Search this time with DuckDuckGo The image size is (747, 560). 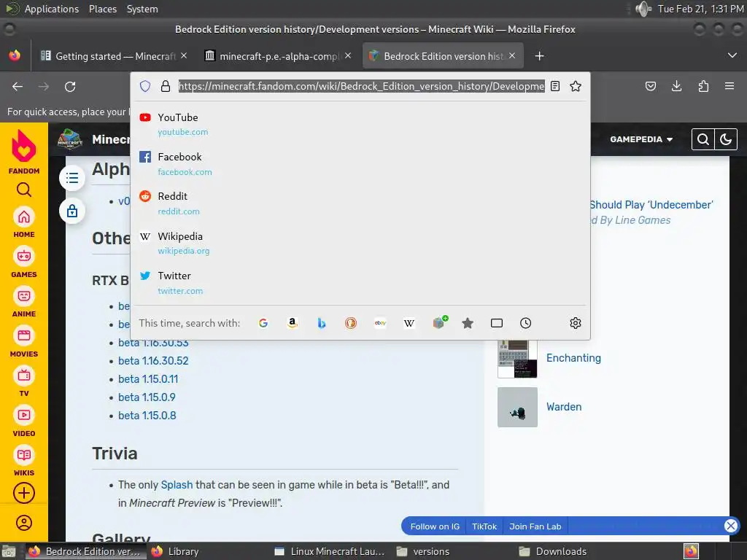[351, 323]
